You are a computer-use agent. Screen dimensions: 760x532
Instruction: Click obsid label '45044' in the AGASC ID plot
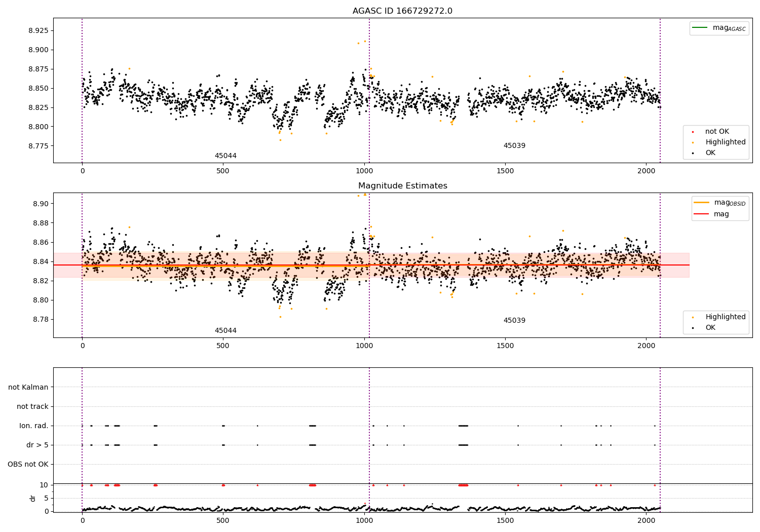click(x=225, y=156)
